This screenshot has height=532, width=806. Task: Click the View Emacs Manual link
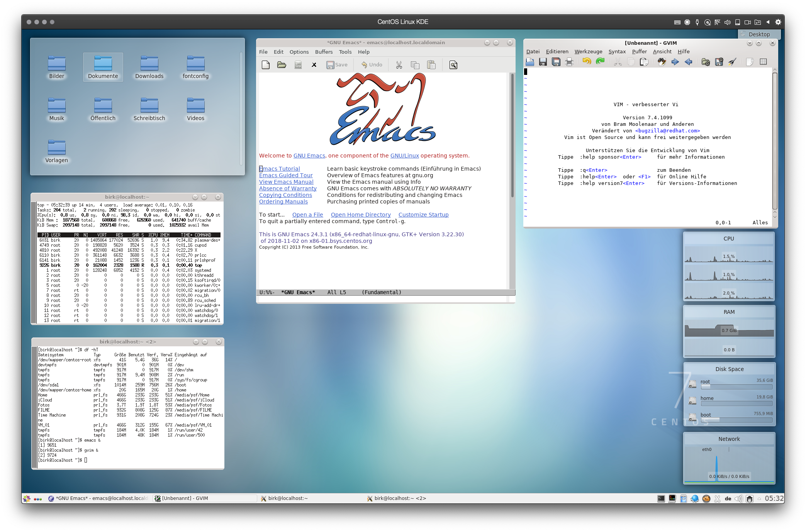286,182
